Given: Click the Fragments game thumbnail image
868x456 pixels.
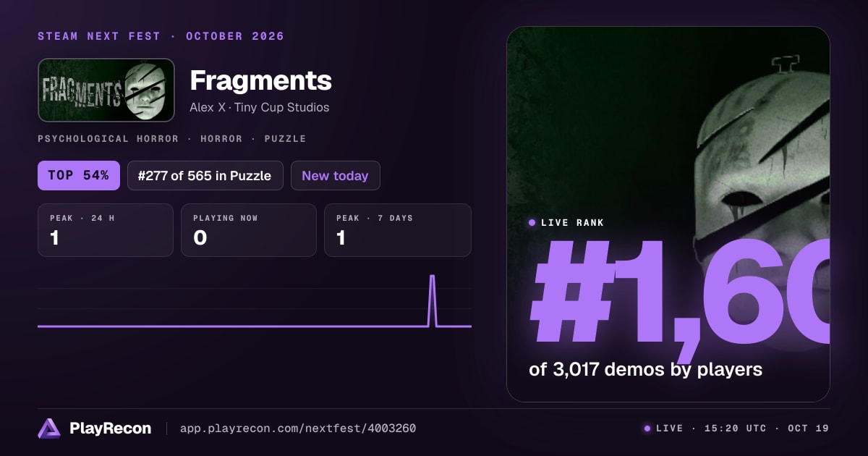Looking at the screenshot, I should click(106, 90).
